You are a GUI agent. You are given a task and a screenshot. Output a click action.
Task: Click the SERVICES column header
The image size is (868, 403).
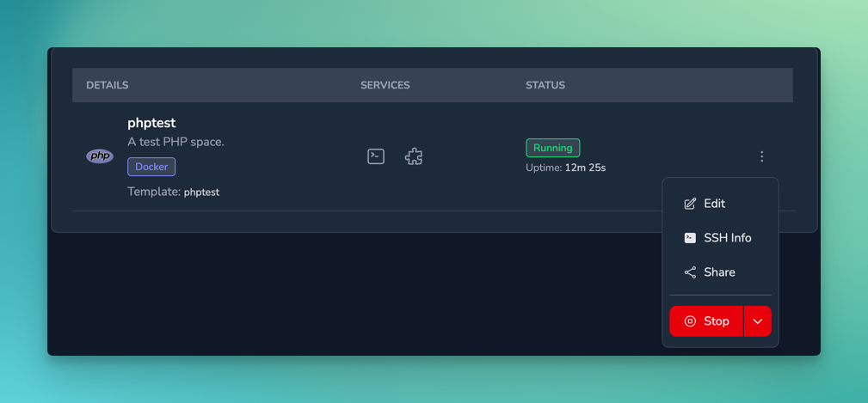[385, 85]
